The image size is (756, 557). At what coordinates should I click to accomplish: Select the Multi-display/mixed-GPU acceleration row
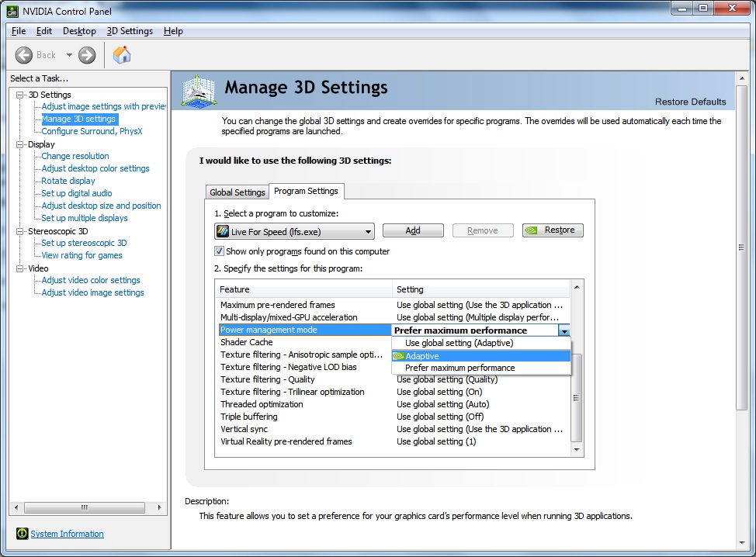click(392, 317)
